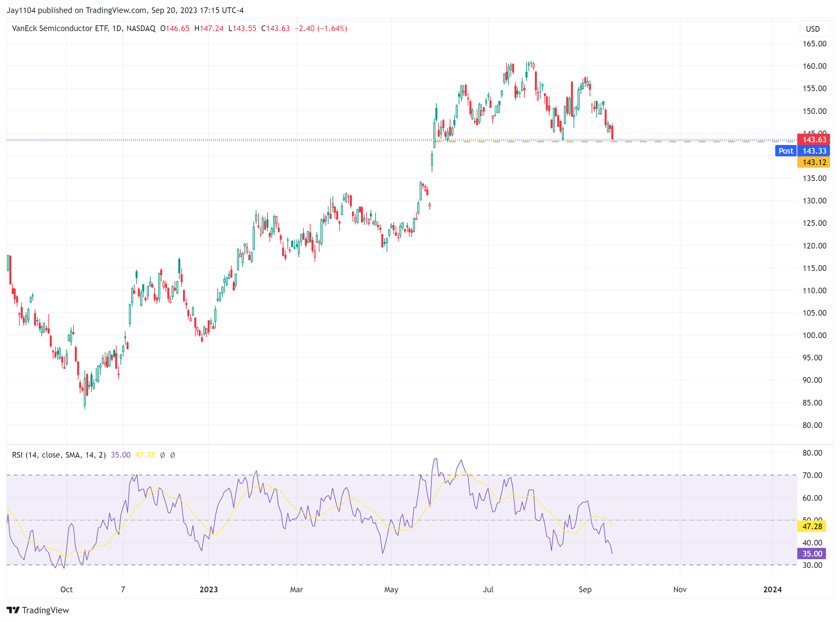840x622 pixels.
Task: Click the 100.00 price axis label
Action: (x=814, y=335)
